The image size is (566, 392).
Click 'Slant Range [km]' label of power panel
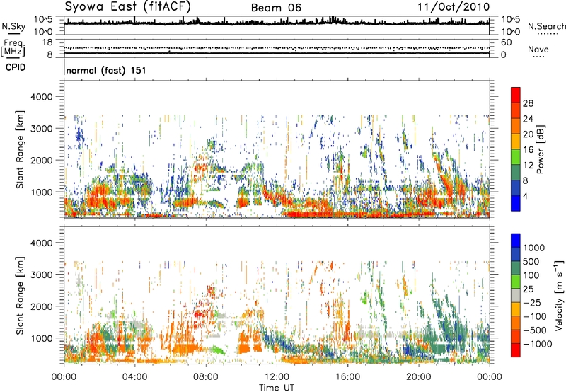point(20,149)
